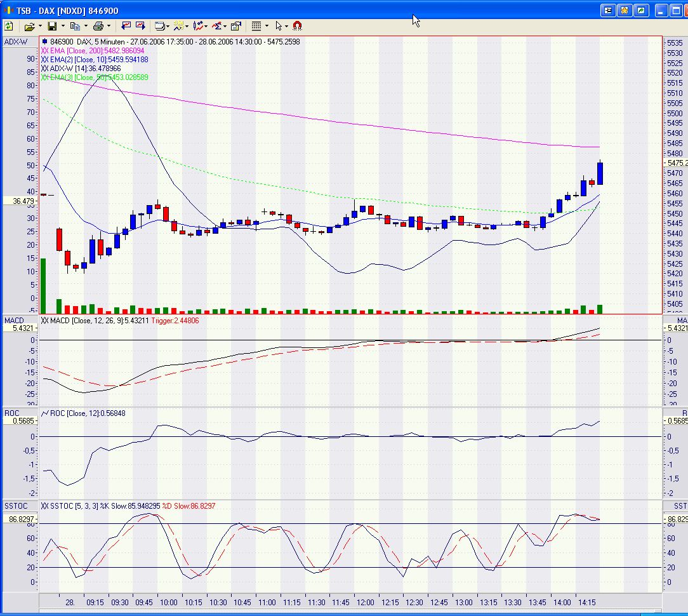Click the floppy disk save icon
The height and width of the screenshot is (616, 688).
click(52, 26)
